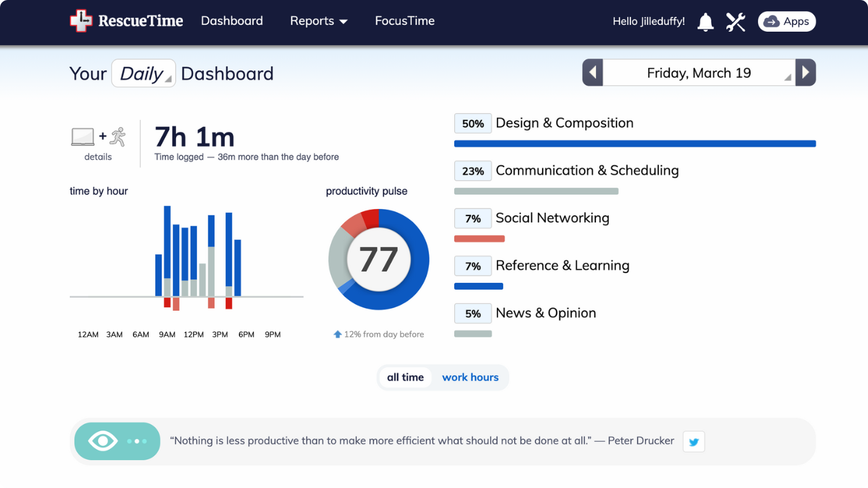Click the 12% from day before arrow
The height and width of the screenshot is (488, 868).
[338, 334]
